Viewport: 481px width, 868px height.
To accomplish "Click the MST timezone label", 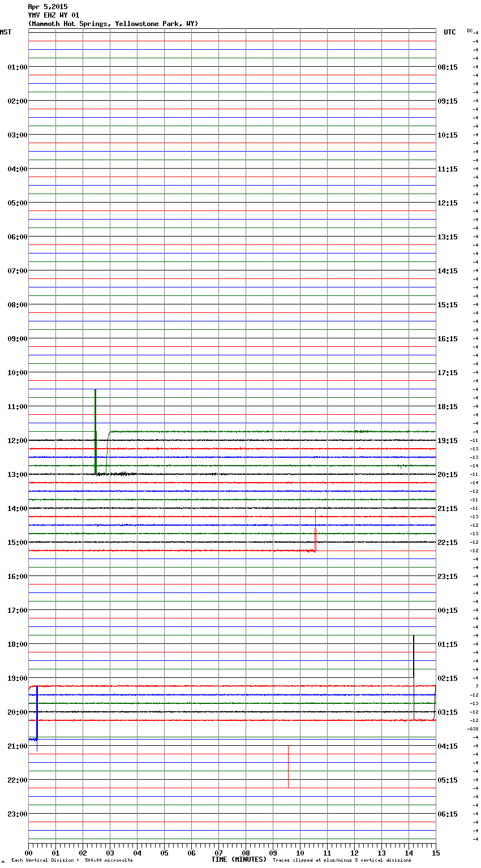I will pos(6,32).
